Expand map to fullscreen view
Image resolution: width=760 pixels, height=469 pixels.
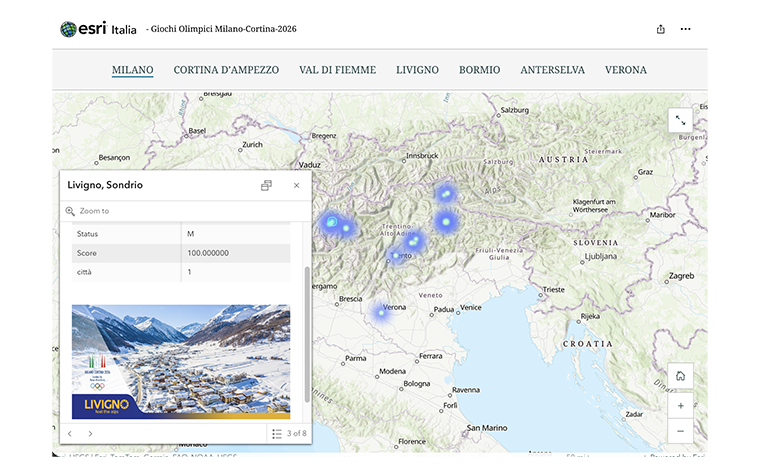click(680, 120)
